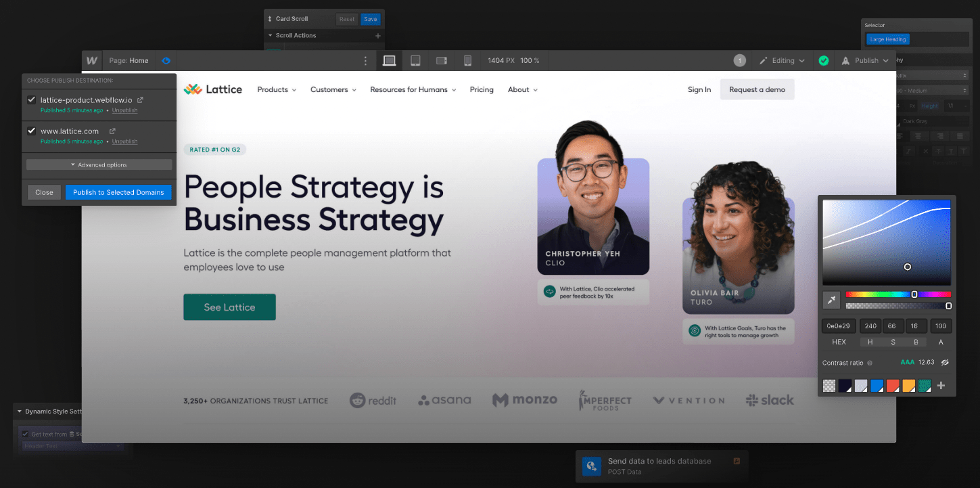The image size is (980, 488).
Task: Edit the HEX value field showing 0e0e29
Action: [x=838, y=326]
